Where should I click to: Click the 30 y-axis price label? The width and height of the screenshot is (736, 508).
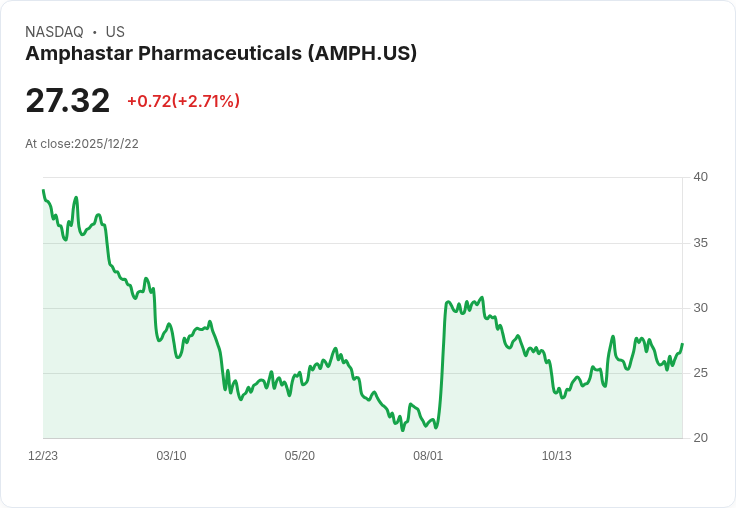[700, 308]
